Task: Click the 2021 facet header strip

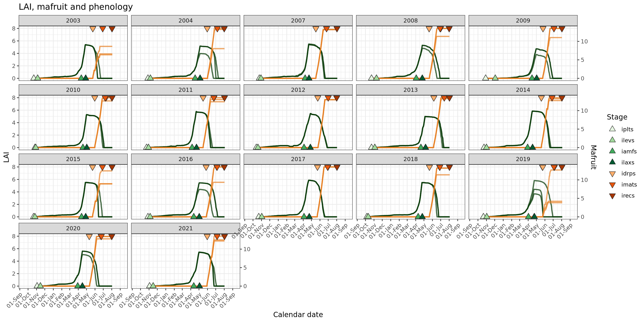Action: coord(185,228)
